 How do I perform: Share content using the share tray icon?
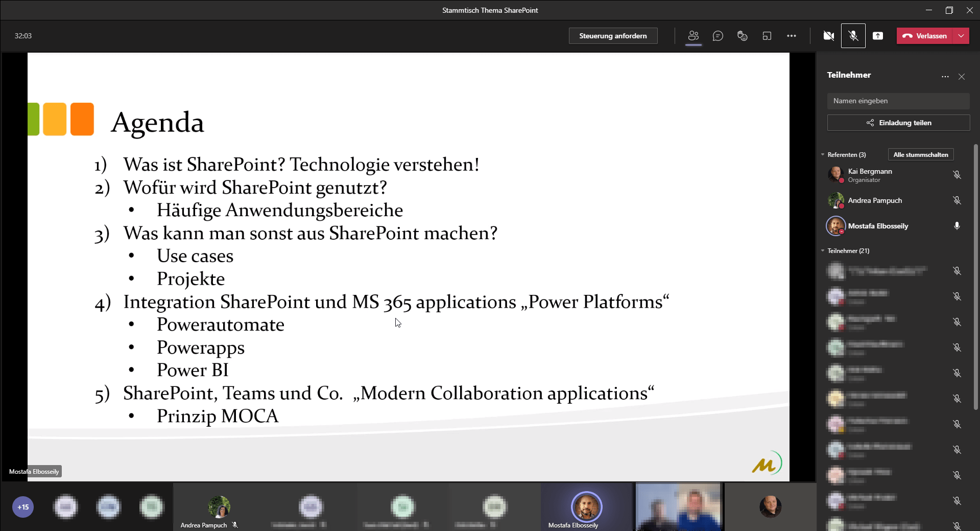click(877, 36)
